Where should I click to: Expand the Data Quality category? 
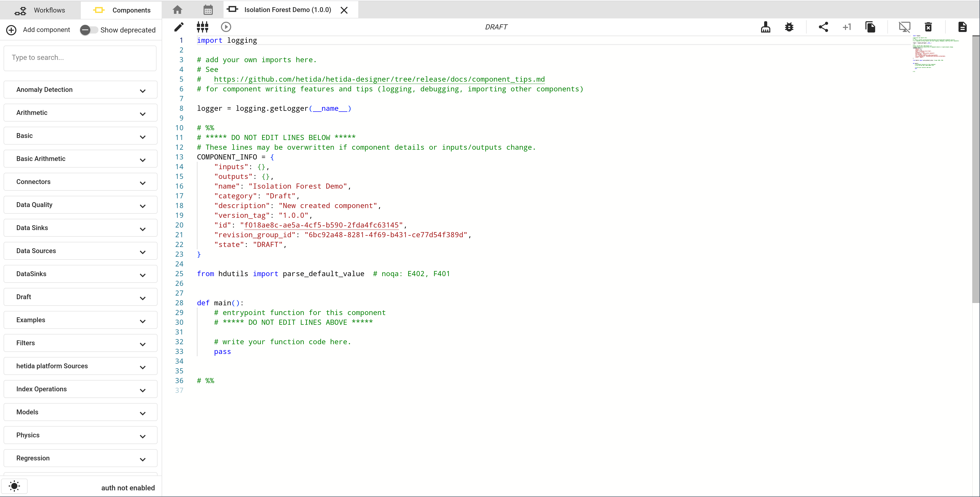[x=80, y=205]
